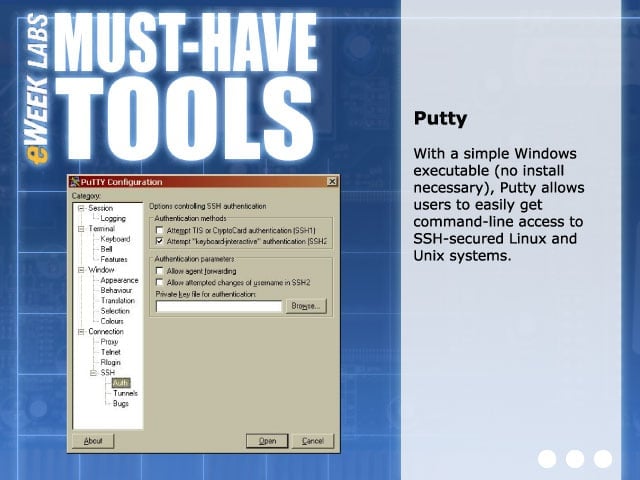
Task: Click the last white slide dot
Action: 602,459
